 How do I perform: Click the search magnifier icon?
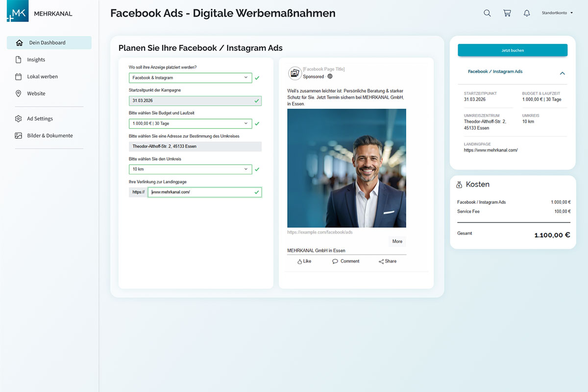click(x=487, y=13)
